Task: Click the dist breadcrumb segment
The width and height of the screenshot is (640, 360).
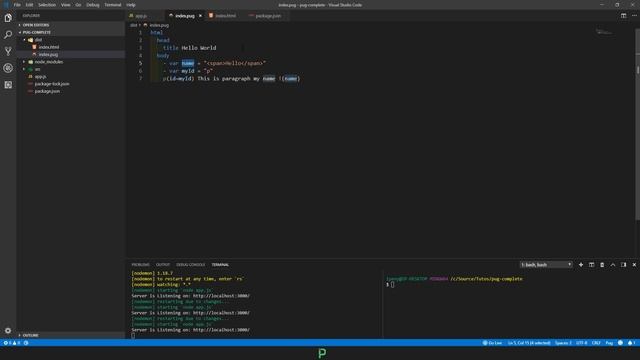Action: [133, 25]
